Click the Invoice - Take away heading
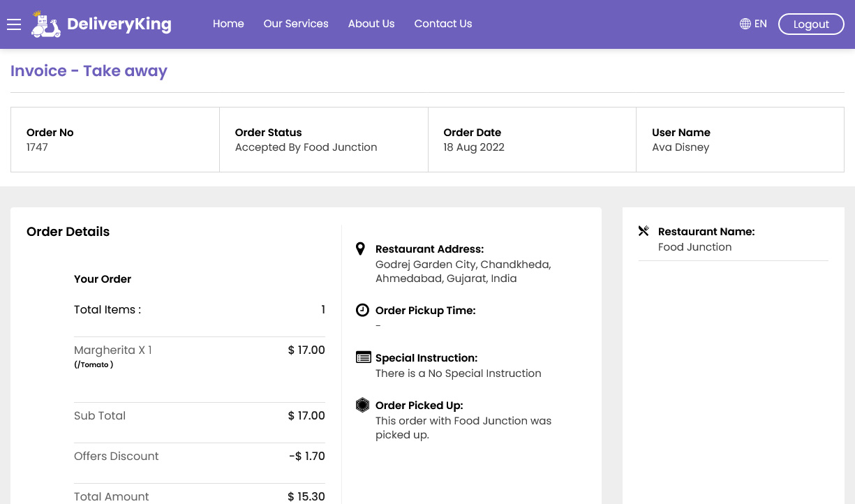The width and height of the screenshot is (855, 504). 89,71
